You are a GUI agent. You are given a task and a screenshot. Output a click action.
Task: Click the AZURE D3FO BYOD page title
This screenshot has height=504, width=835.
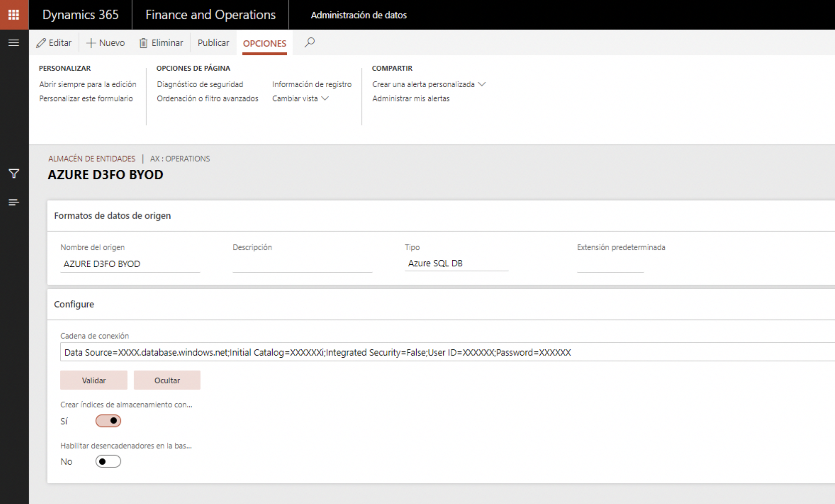click(x=105, y=175)
